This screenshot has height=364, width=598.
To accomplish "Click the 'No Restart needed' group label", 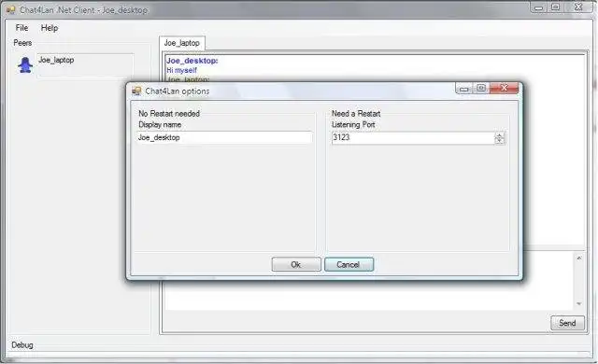I will click(169, 114).
